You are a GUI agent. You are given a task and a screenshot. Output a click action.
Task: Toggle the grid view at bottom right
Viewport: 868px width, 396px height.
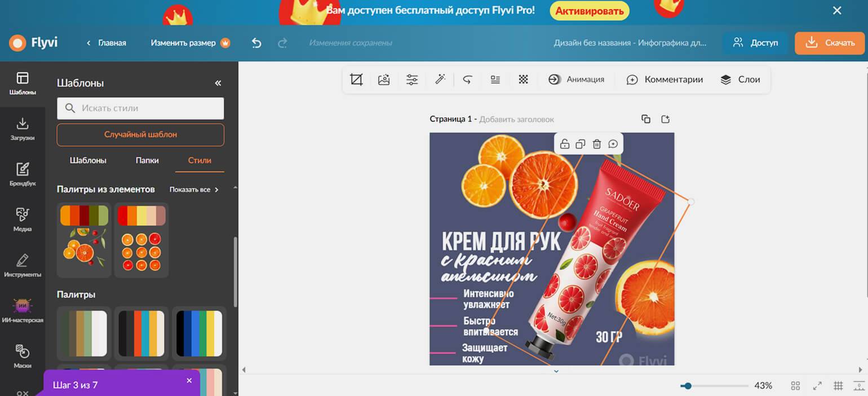[838, 386]
